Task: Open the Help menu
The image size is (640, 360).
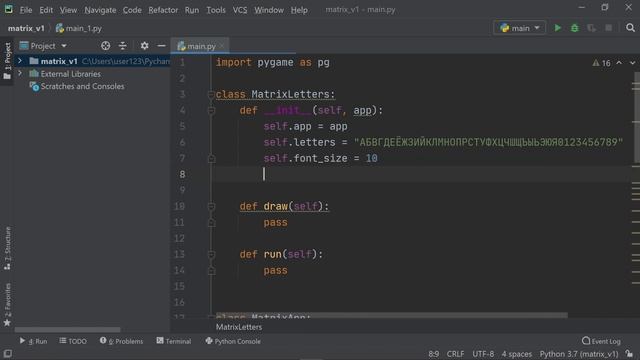Action: tap(299, 10)
